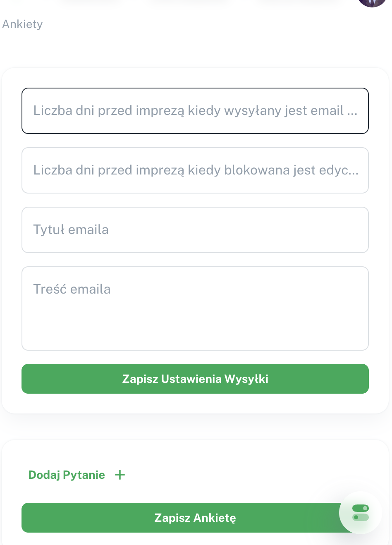Open the profile picture menu
The width and height of the screenshot is (392, 545).
tap(371, 2)
